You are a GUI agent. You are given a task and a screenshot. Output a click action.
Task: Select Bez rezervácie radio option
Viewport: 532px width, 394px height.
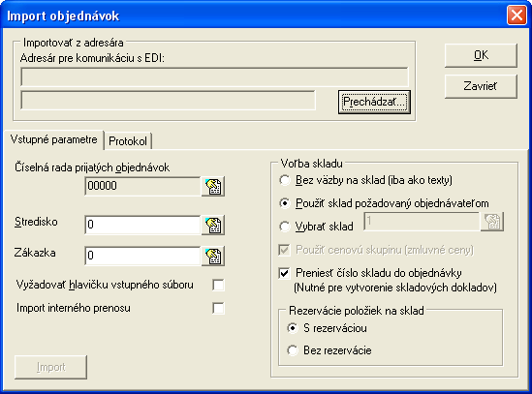293,350
